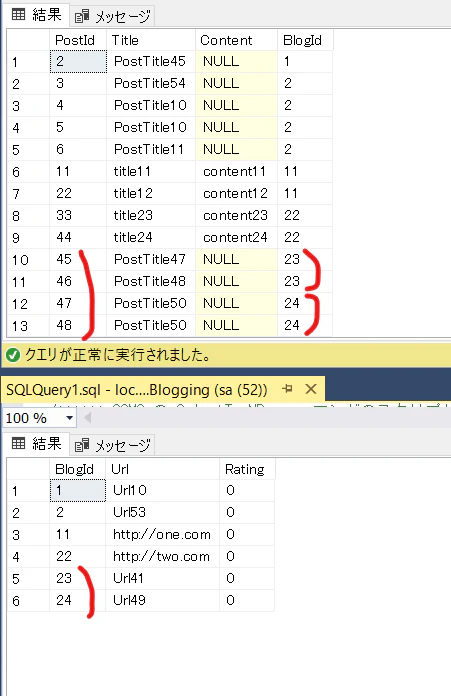Select the cell title24
451x696 pixels.
pos(151,237)
